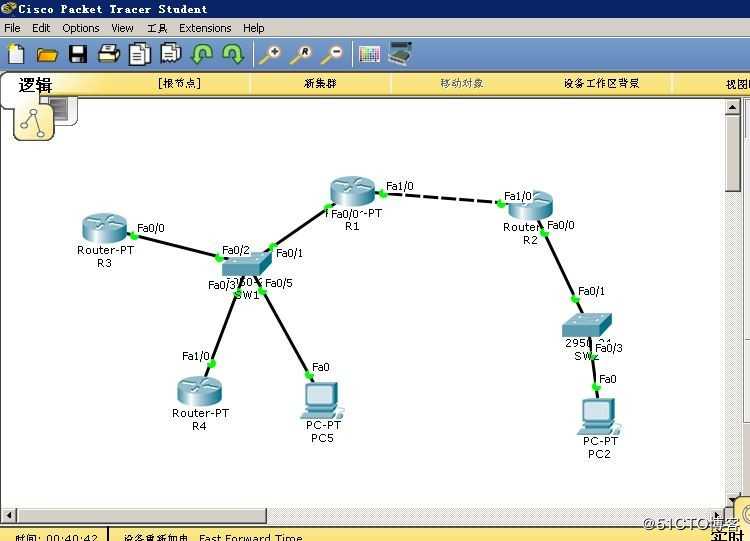This screenshot has width=750, height=541.
Task: Open the View menu
Action: [122, 28]
